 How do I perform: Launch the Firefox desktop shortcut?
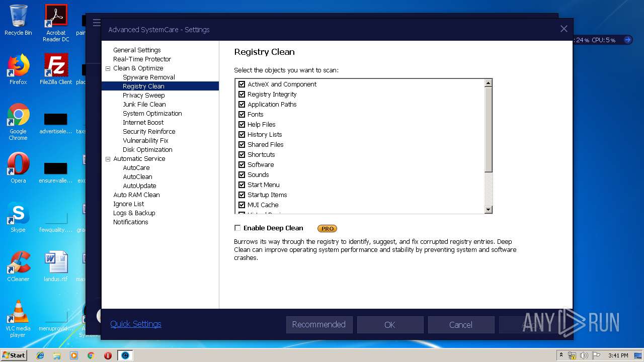coord(18,69)
